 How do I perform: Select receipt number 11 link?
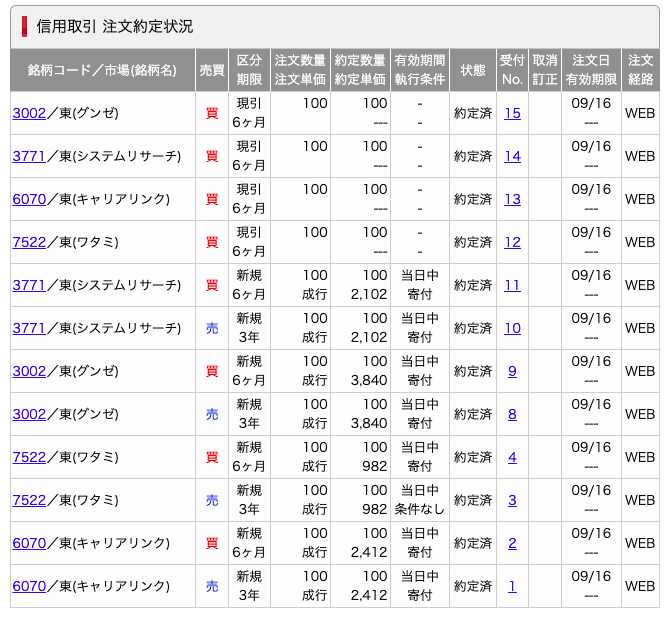512,285
